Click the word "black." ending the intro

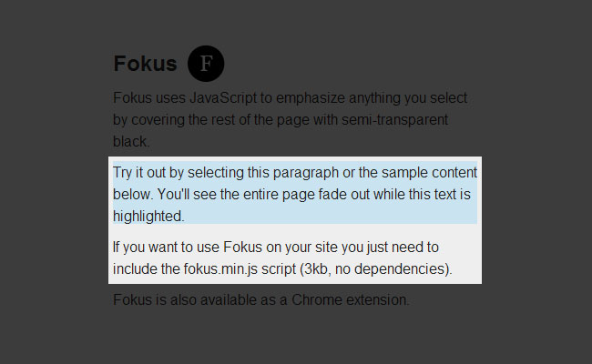click(131, 141)
